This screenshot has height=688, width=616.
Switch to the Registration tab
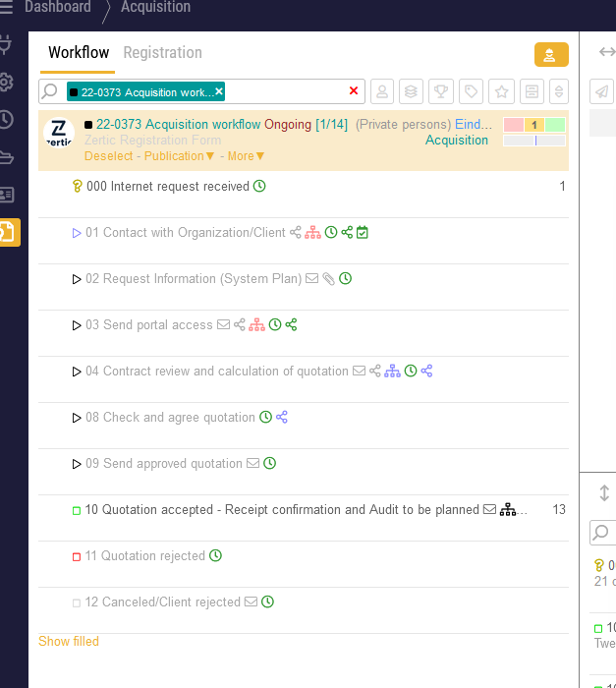point(162,53)
